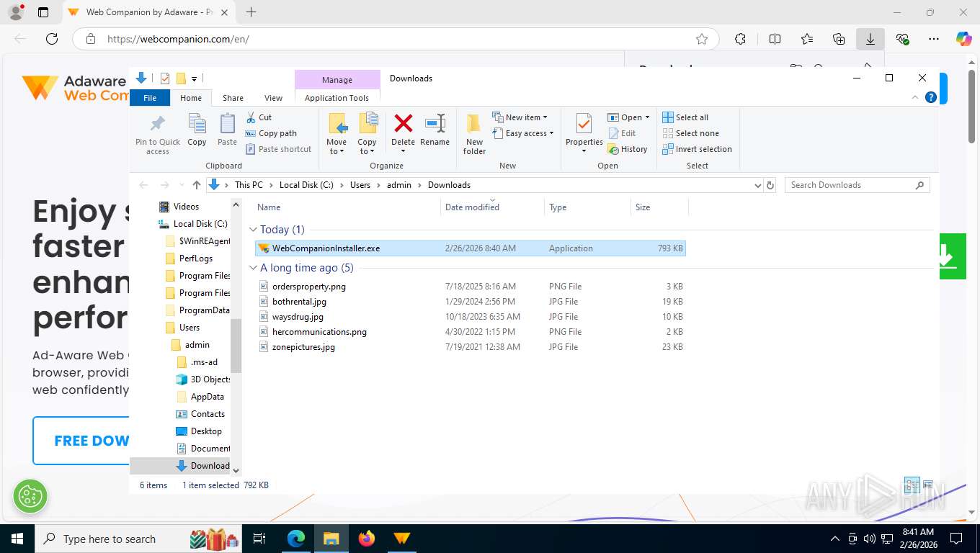
Task: Switch to the View ribbon tab
Action: coord(274,98)
